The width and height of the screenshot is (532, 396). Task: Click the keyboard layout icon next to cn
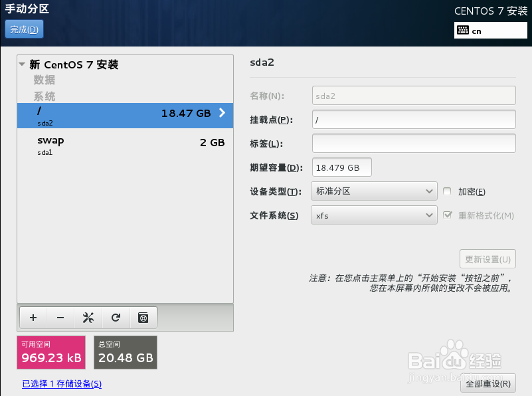[x=463, y=30]
